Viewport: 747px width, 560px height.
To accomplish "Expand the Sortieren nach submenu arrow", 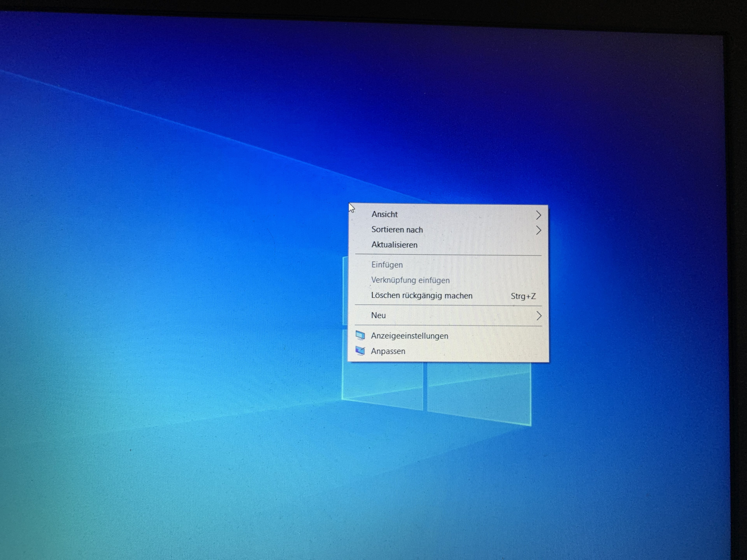I will click(x=538, y=230).
